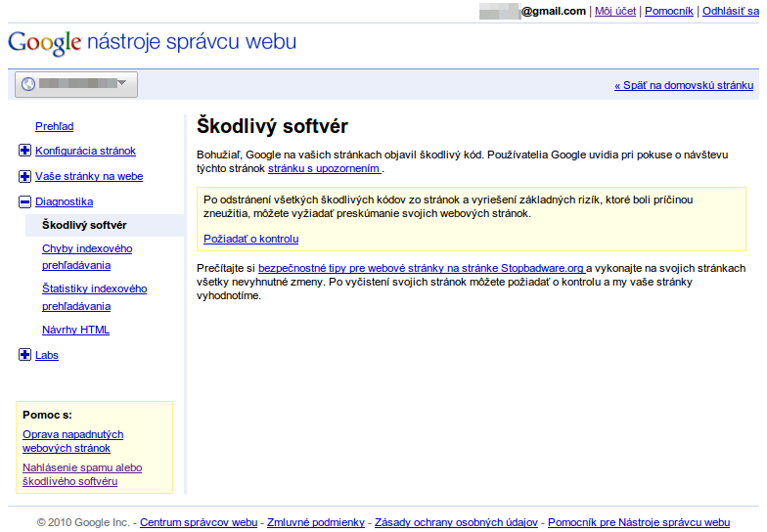This screenshot has width=767, height=532.
Task: Click nástroje správcu webu title text
Action: point(192,41)
